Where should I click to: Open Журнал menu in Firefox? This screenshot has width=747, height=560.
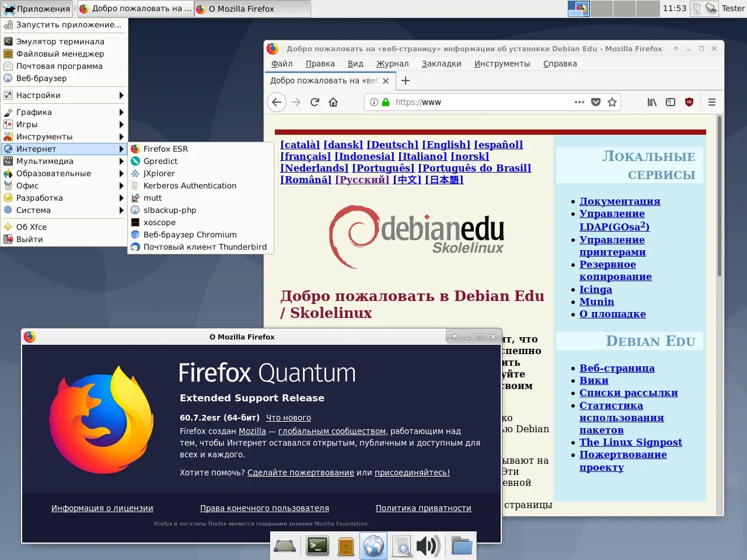(x=393, y=64)
